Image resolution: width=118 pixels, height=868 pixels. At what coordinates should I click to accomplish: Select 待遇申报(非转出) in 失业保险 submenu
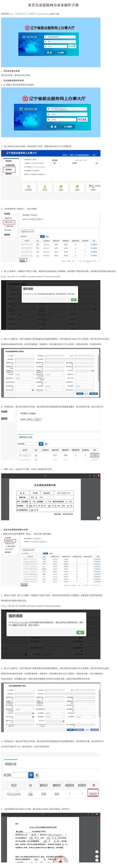(9, 222)
